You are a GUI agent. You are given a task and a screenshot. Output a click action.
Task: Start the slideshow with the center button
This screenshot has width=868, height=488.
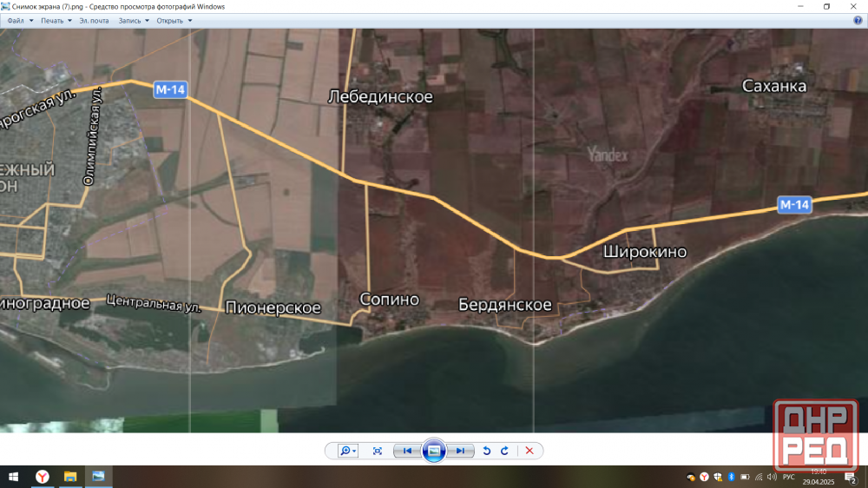coord(434,451)
